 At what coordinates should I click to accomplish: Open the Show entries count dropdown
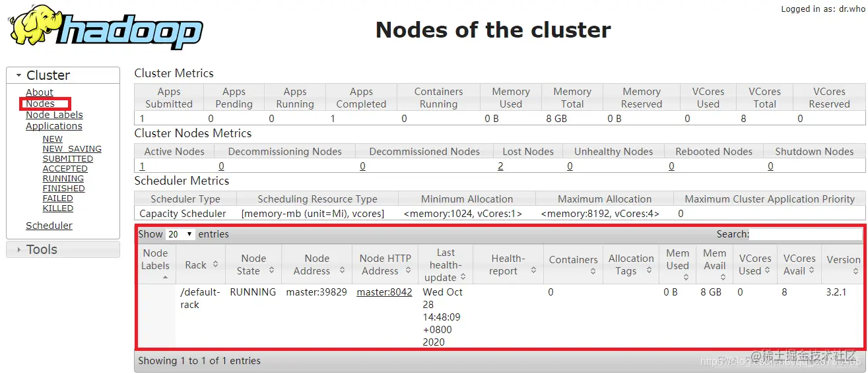pyautogui.click(x=180, y=234)
